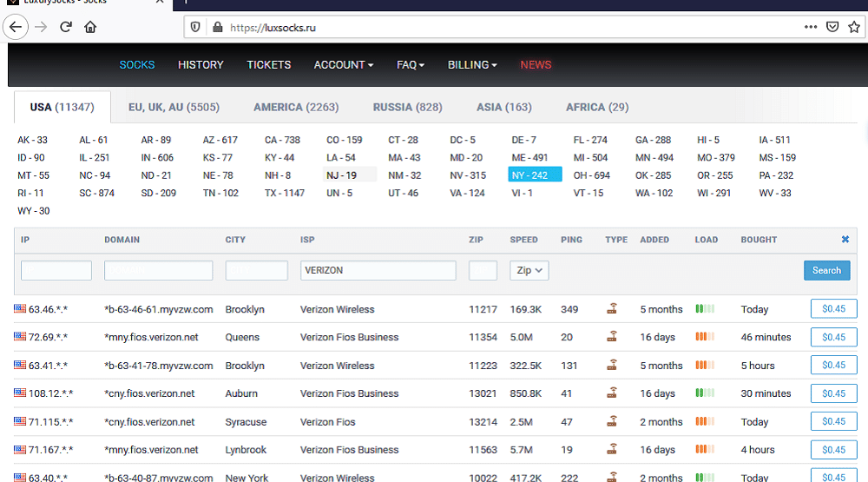Screen dimensions: 868x482
Task: Buy the Queens 72.69.*.* proxy
Action: (x=833, y=337)
